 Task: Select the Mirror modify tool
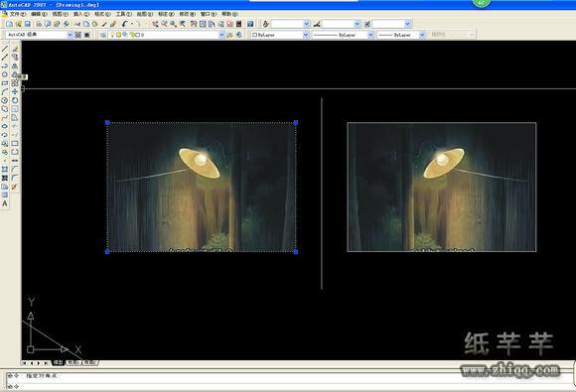click(15, 66)
